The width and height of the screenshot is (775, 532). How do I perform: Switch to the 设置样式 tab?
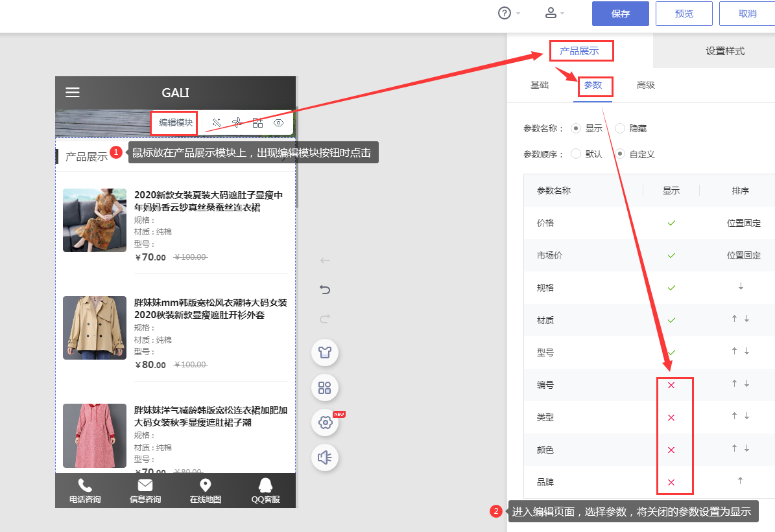(x=725, y=51)
